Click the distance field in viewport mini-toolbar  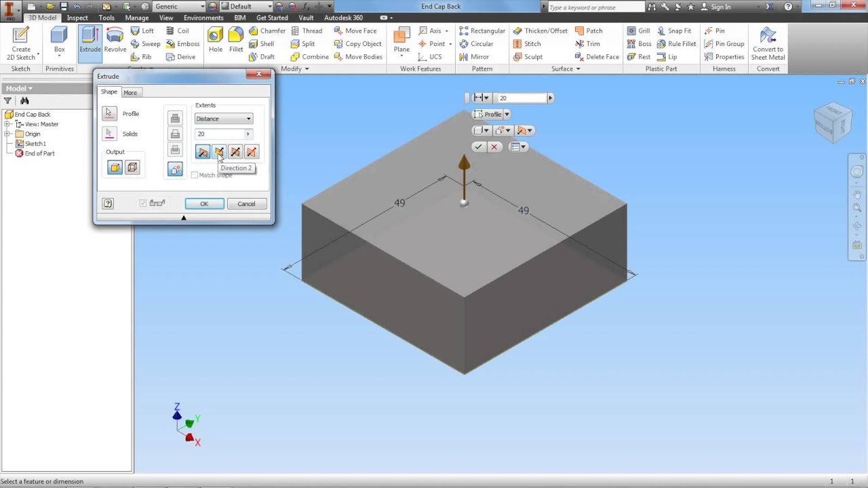(520, 98)
